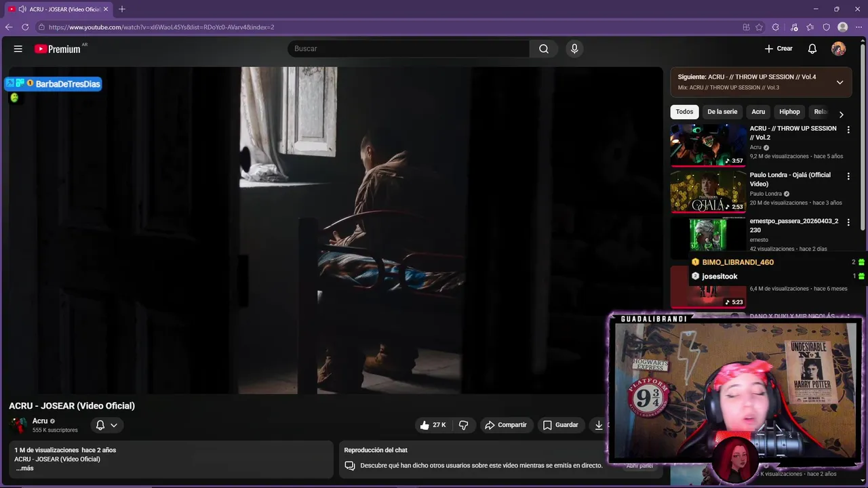Start voice search with the microphone

[574, 49]
